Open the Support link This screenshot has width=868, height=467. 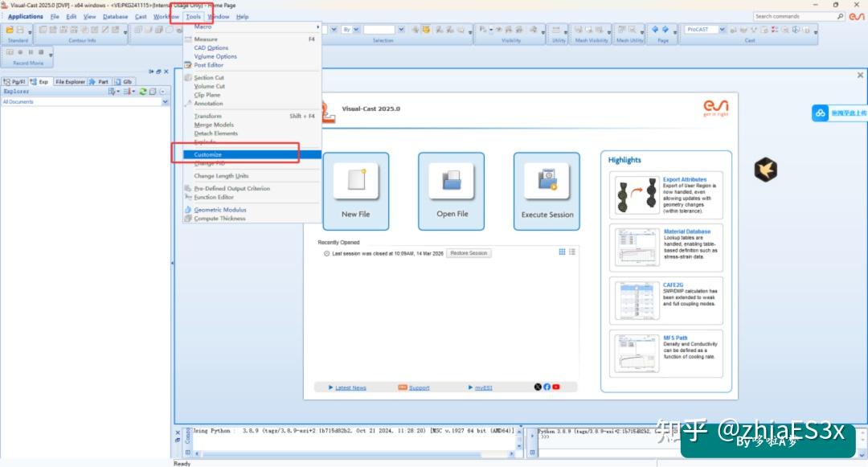(x=419, y=387)
